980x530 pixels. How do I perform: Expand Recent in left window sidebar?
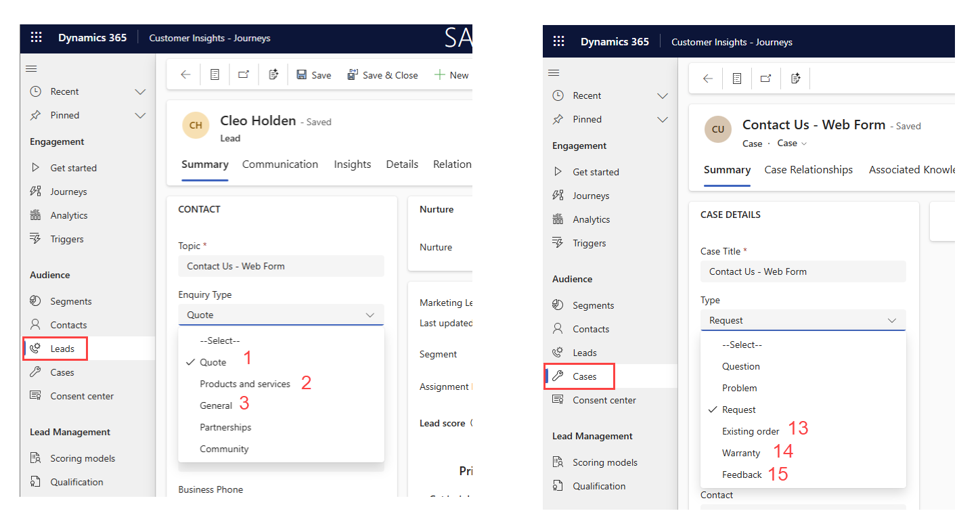coord(140,91)
